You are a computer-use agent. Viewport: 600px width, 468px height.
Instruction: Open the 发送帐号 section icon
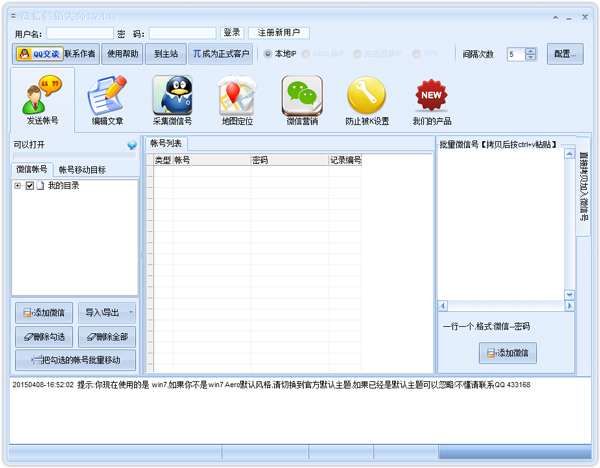42,100
